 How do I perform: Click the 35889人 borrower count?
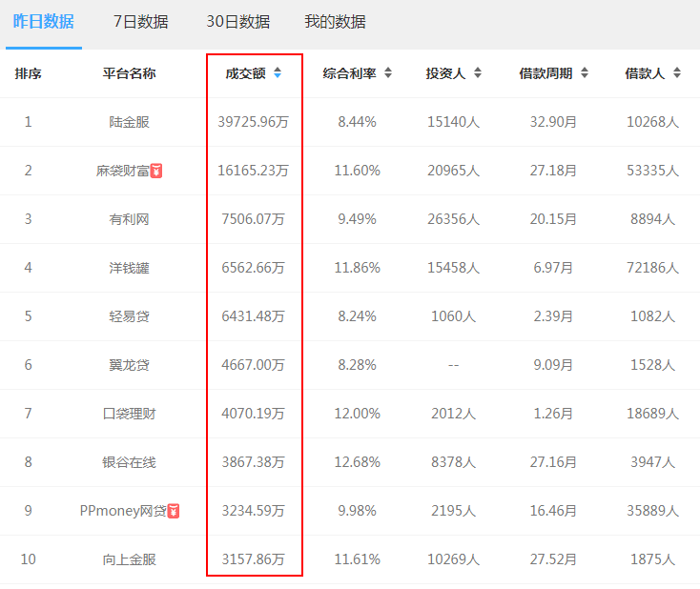[x=652, y=511]
